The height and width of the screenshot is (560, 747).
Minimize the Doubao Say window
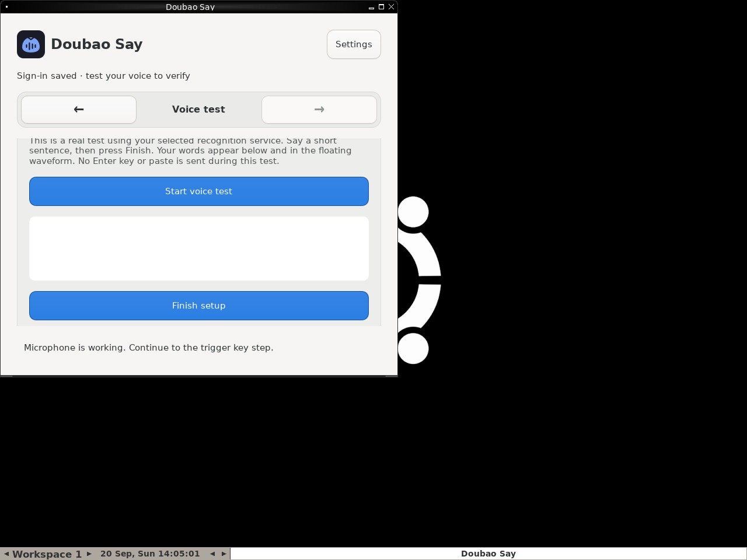[x=371, y=7]
